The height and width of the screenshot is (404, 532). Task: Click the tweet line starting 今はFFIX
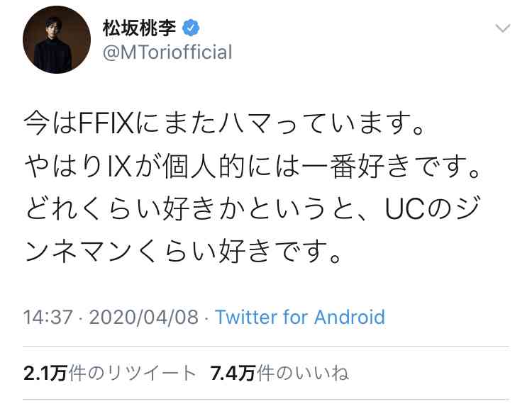point(224,124)
